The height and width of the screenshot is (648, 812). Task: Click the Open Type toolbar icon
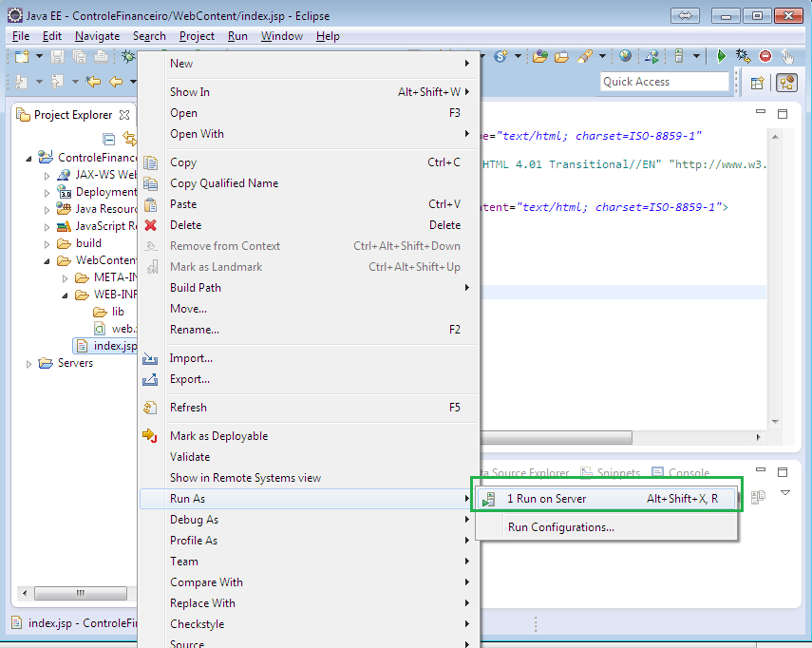[540, 56]
